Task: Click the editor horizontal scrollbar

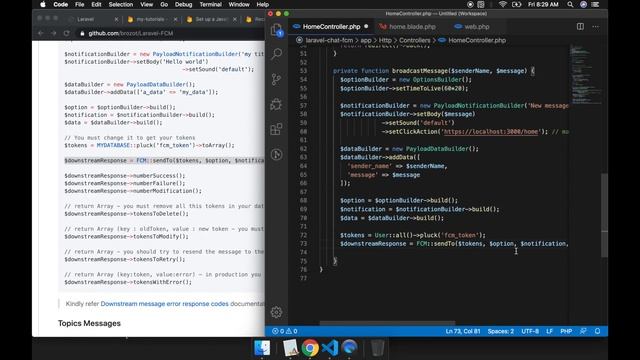Action: 387,323
